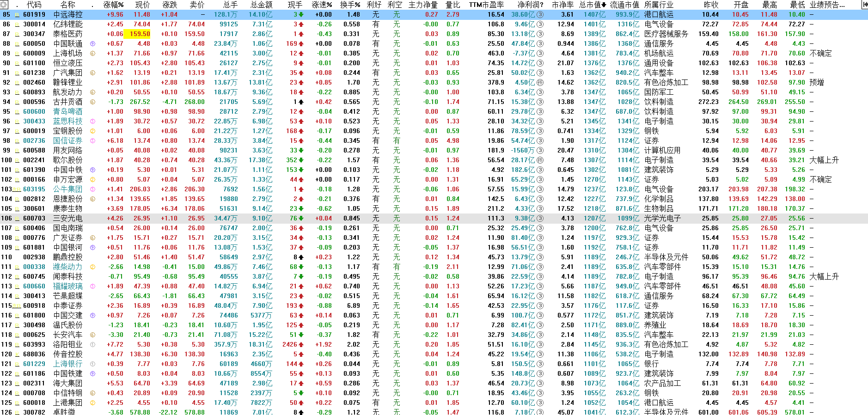Click the purple circle badge next to 中国联通
The height and width of the screenshot is (415, 868).
click(x=92, y=44)
